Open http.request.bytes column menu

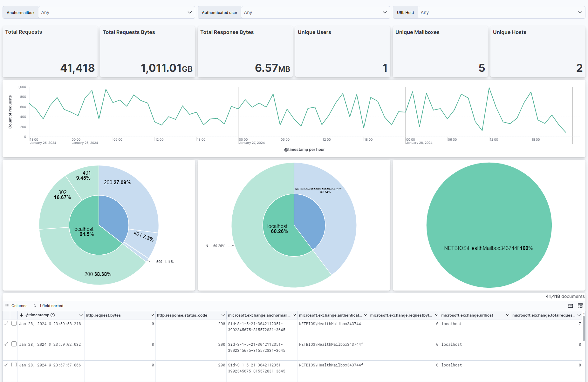pyautogui.click(x=152, y=315)
